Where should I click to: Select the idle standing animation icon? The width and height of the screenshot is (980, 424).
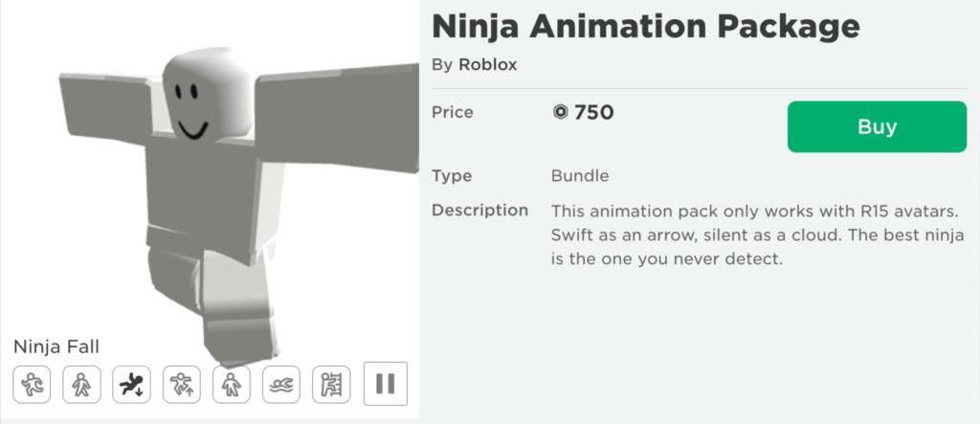pos(231,384)
